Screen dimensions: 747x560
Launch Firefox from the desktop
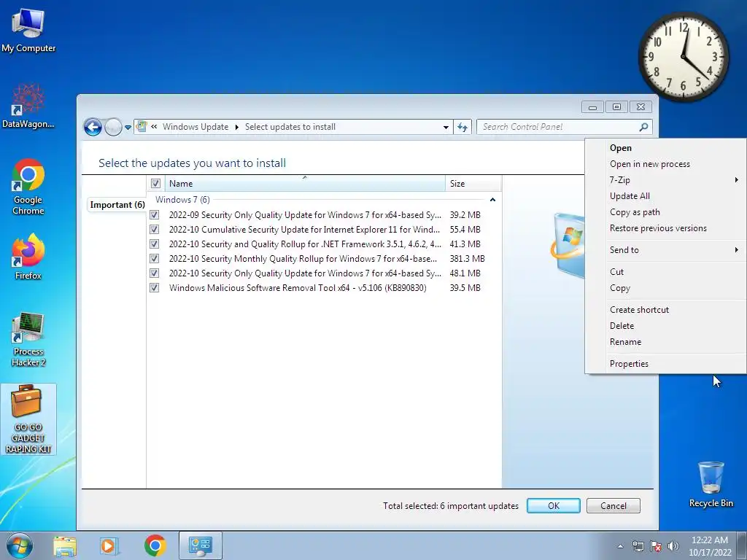point(28,256)
